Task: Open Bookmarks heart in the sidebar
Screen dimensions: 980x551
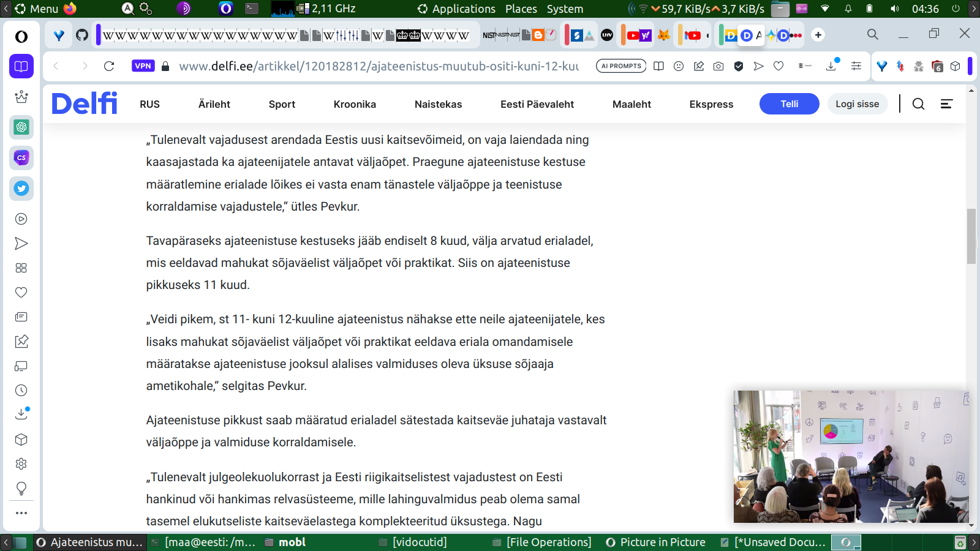Action: pyautogui.click(x=21, y=293)
